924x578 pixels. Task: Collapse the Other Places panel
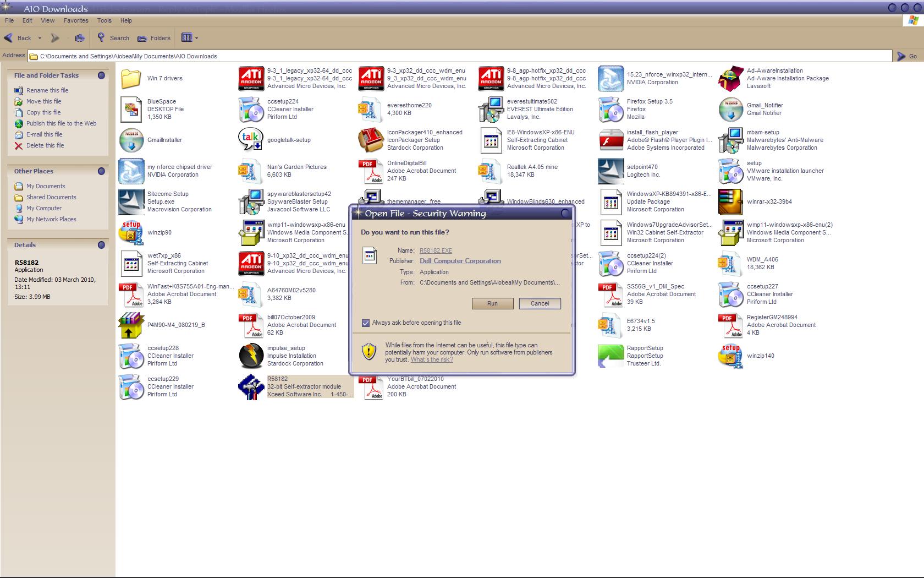point(101,171)
